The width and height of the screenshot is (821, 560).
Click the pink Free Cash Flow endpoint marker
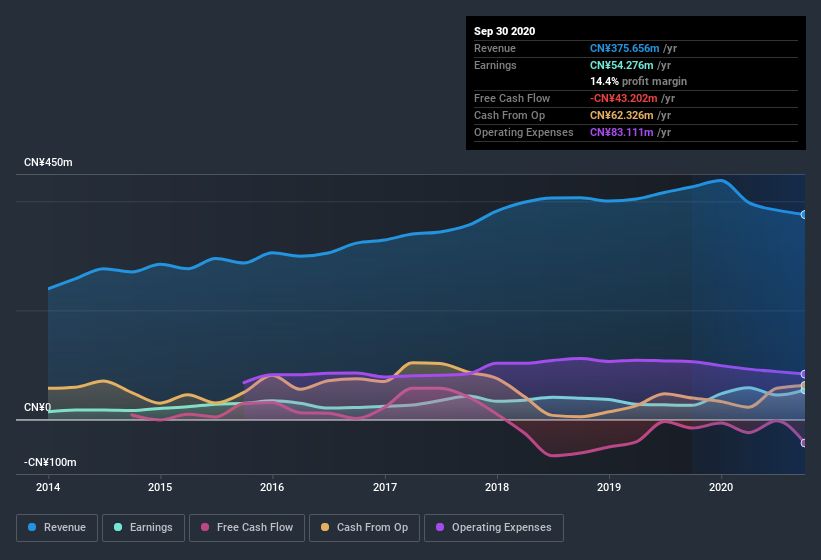[x=804, y=443]
